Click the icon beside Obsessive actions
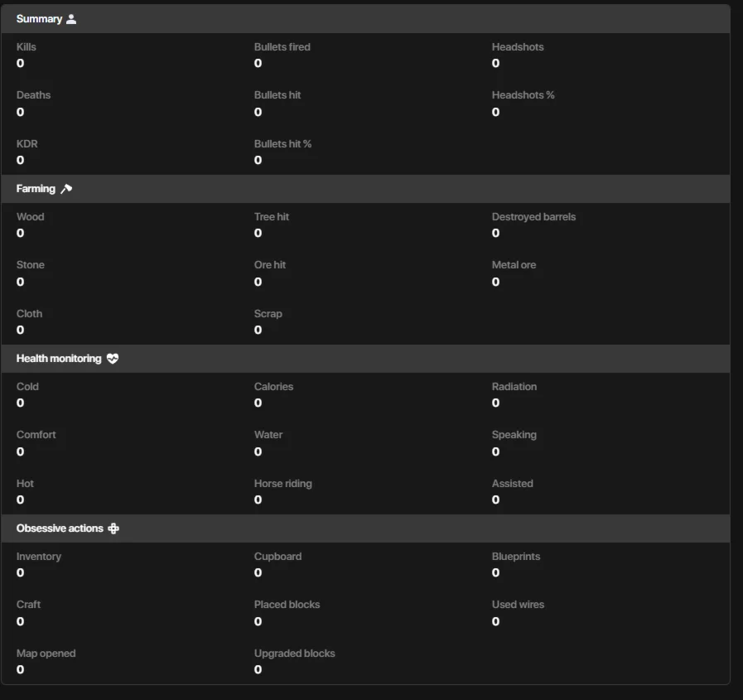Viewport: 743px width, 700px height. (x=113, y=529)
